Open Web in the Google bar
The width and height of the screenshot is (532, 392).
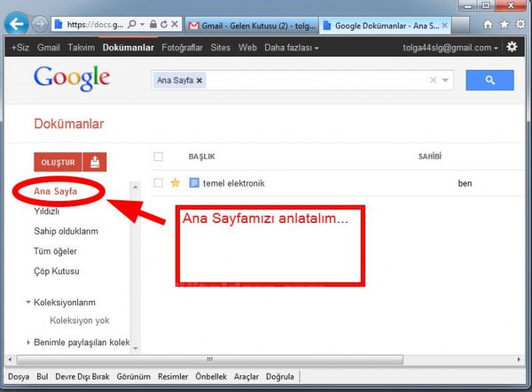(247, 47)
